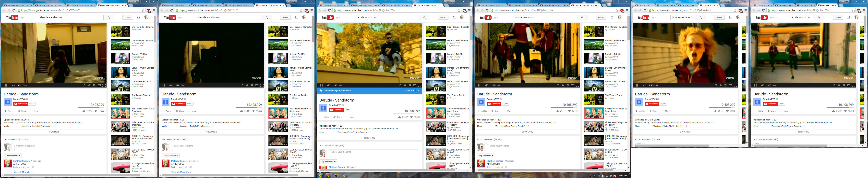
Task: Click 'Add to' under the 1:20 video
Action: click(167, 111)
